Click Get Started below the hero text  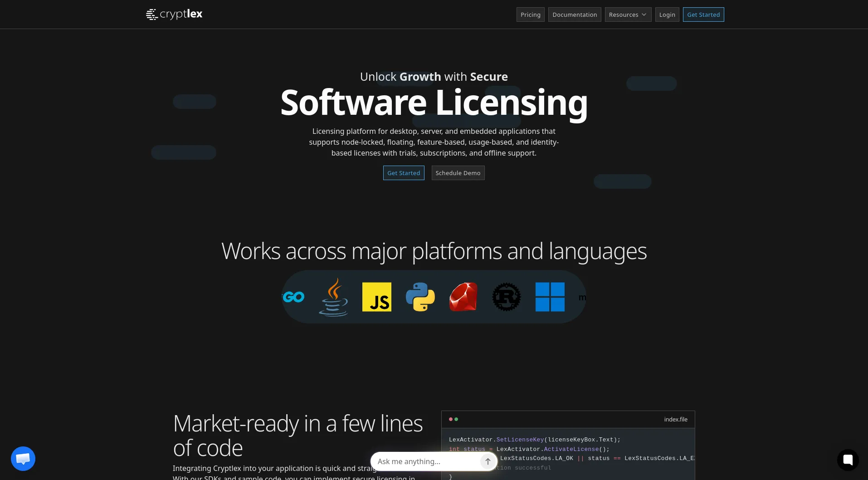click(403, 173)
